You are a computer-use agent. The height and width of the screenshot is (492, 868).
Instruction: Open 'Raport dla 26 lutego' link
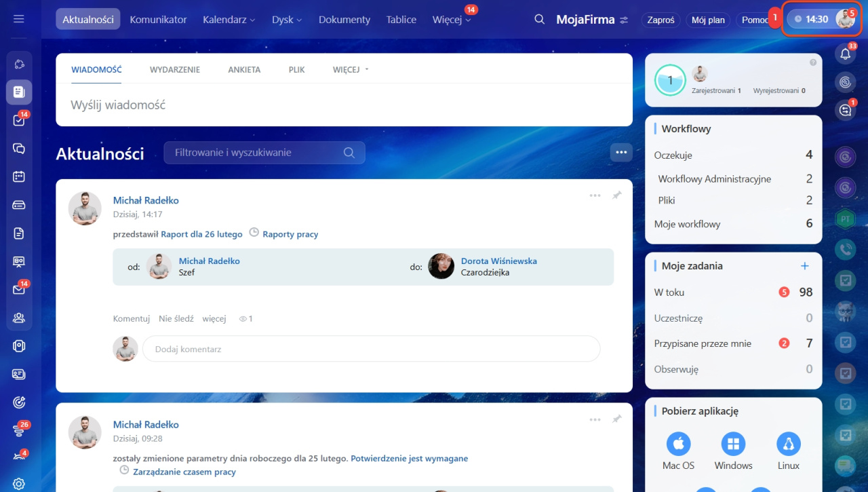point(201,234)
